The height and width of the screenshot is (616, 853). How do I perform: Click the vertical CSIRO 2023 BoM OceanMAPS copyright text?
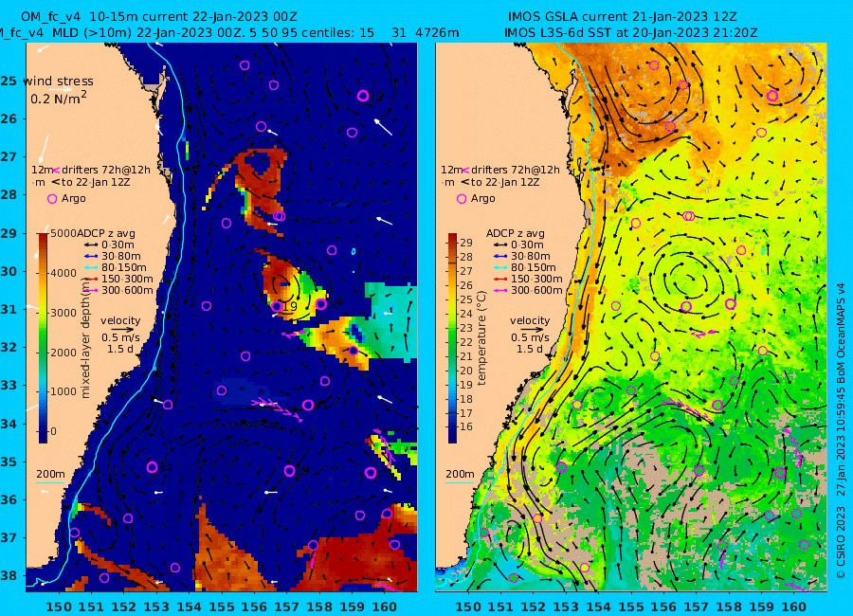coord(841,431)
